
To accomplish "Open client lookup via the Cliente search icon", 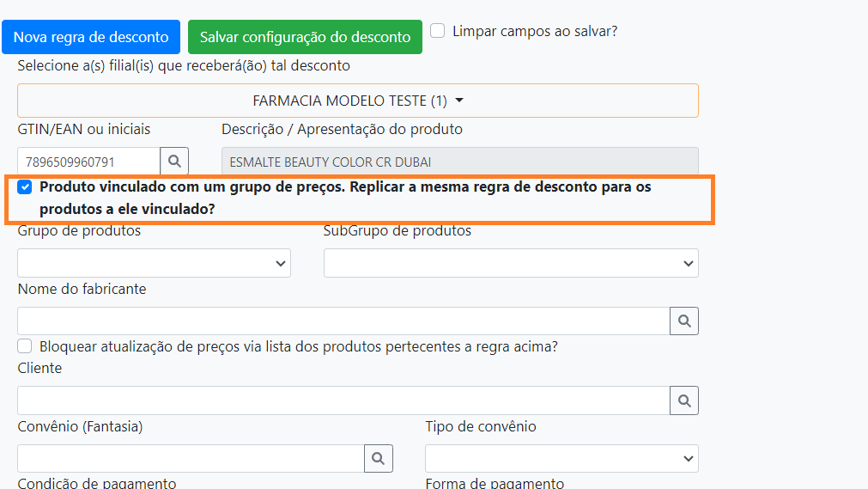I will pos(683,400).
